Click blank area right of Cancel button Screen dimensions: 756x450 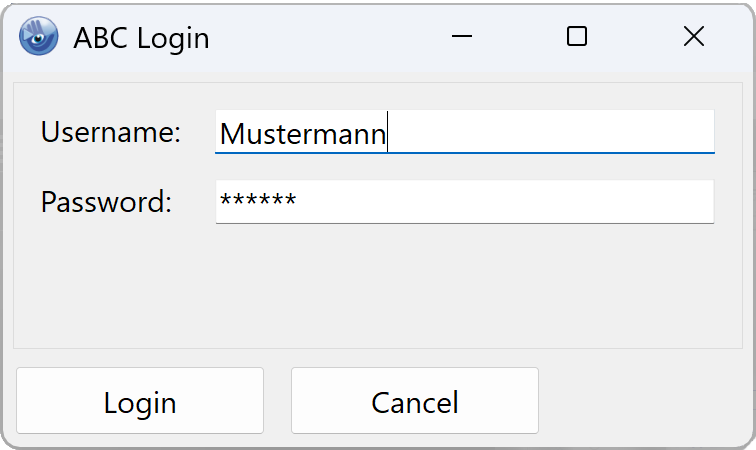tap(645, 402)
